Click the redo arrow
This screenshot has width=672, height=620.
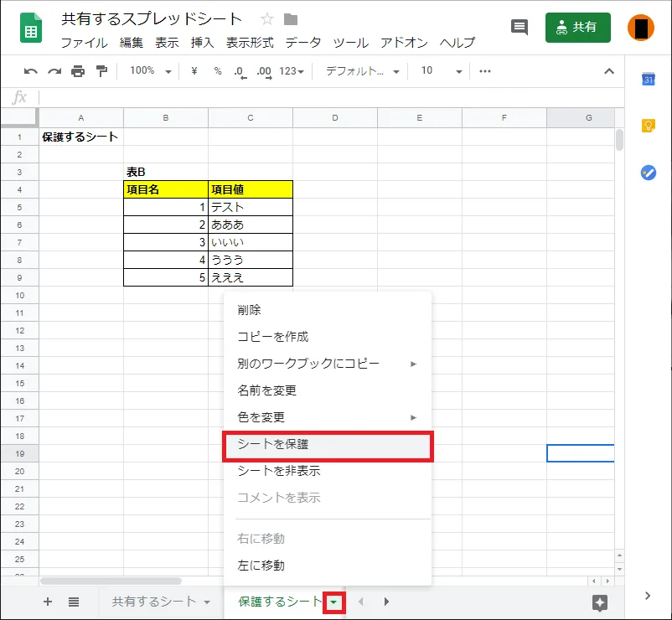[54, 71]
